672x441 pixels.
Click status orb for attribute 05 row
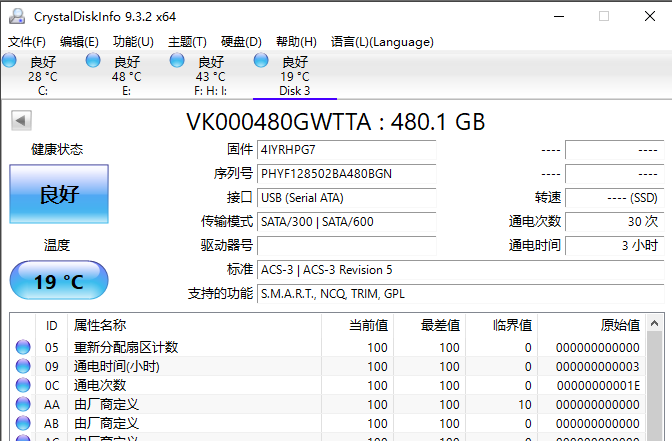[x=23, y=348]
